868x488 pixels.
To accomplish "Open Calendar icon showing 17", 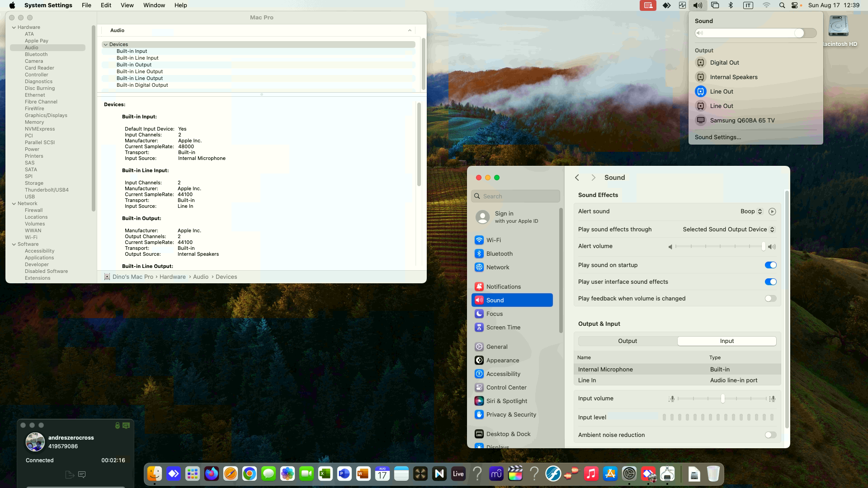I will point(382,474).
